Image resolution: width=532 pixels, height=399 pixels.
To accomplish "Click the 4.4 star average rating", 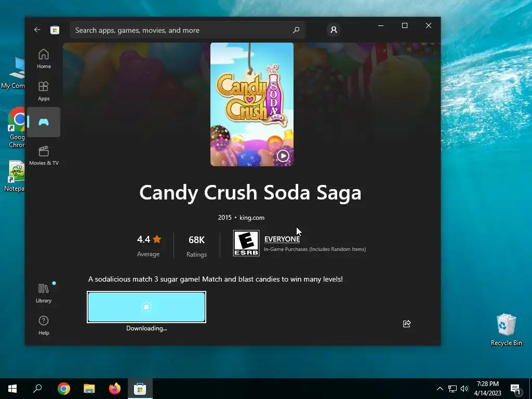I will coord(149,245).
